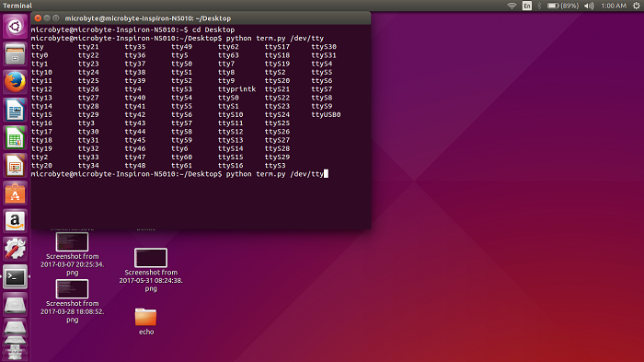Select screenshot file from 2017-05-31 08:24:38

tap(151, 270)
